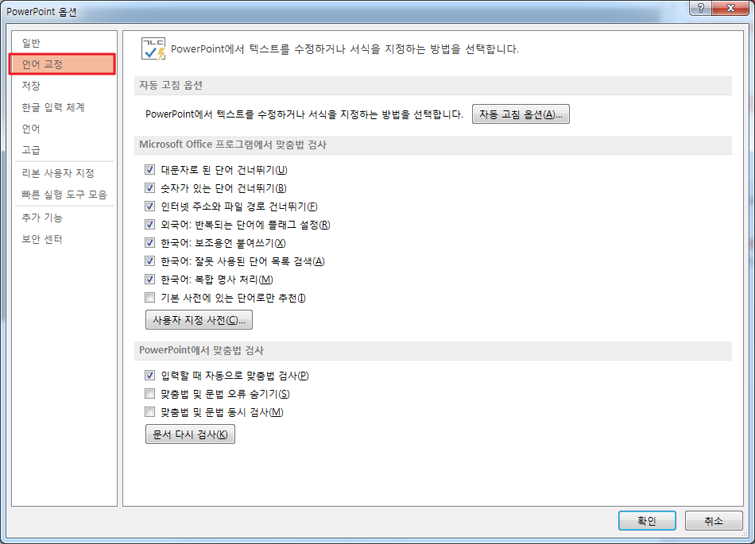This screenshot has height=544, width=755.
Task: Close the PowerPoint 옵션 dialog
Action: pos(730,8)
